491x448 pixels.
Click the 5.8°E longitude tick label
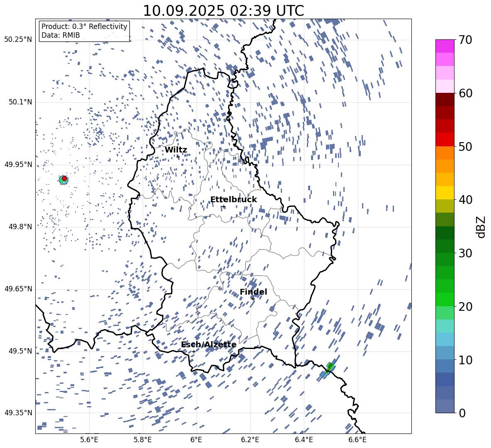click(x=143, y=440)
